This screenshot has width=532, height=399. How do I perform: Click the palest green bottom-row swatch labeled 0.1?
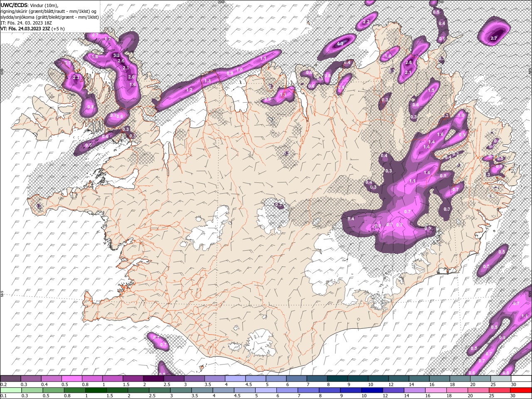pos(11,390)
